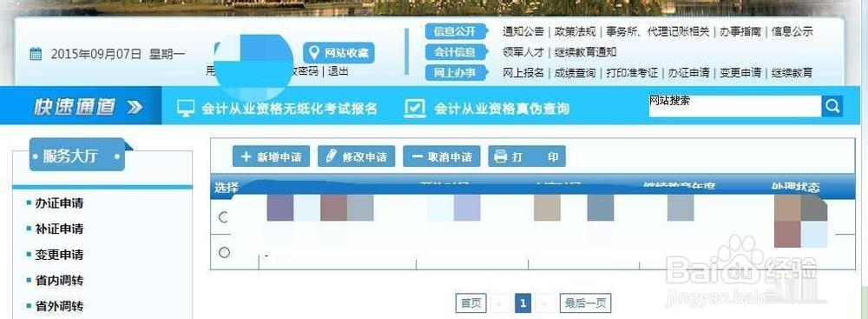This screenshot has height=319, width=868.
Task: Click the monitor icon before 无纸化考试报名
Action: click(x=186, y=108)
